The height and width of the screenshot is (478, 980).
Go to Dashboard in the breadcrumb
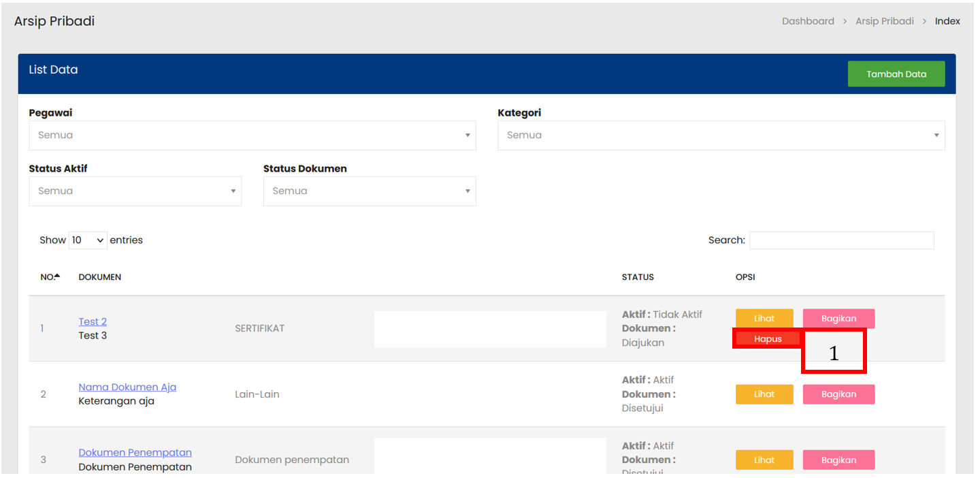point(808,21)
